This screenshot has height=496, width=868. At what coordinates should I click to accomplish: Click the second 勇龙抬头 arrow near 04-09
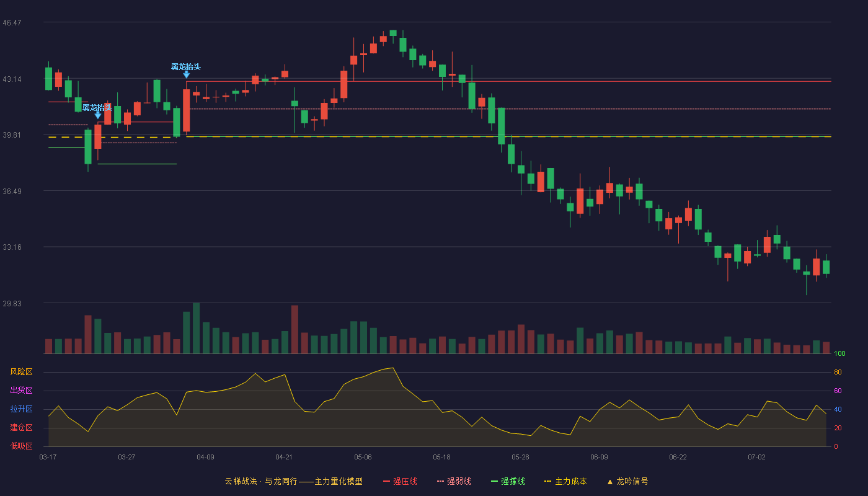tap(187, 74)
